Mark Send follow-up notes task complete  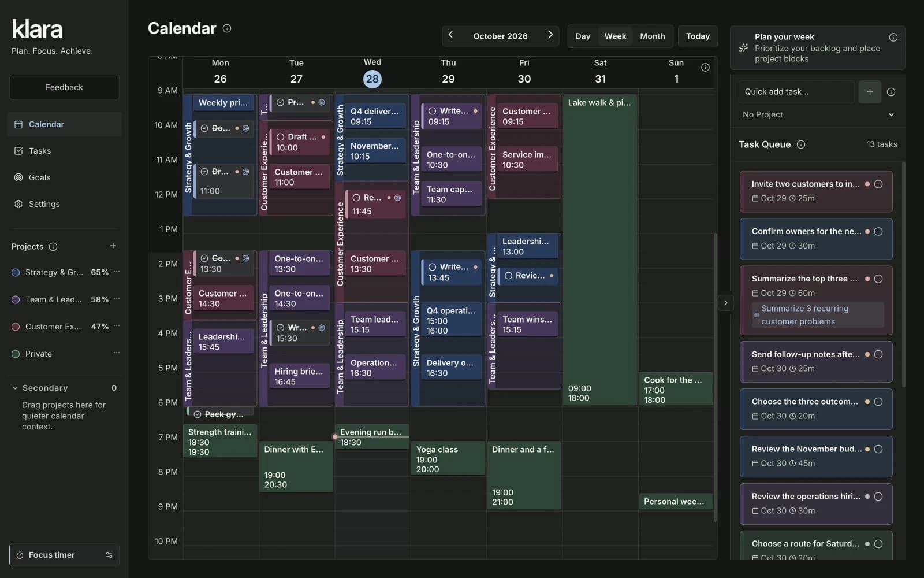(878, 354)
